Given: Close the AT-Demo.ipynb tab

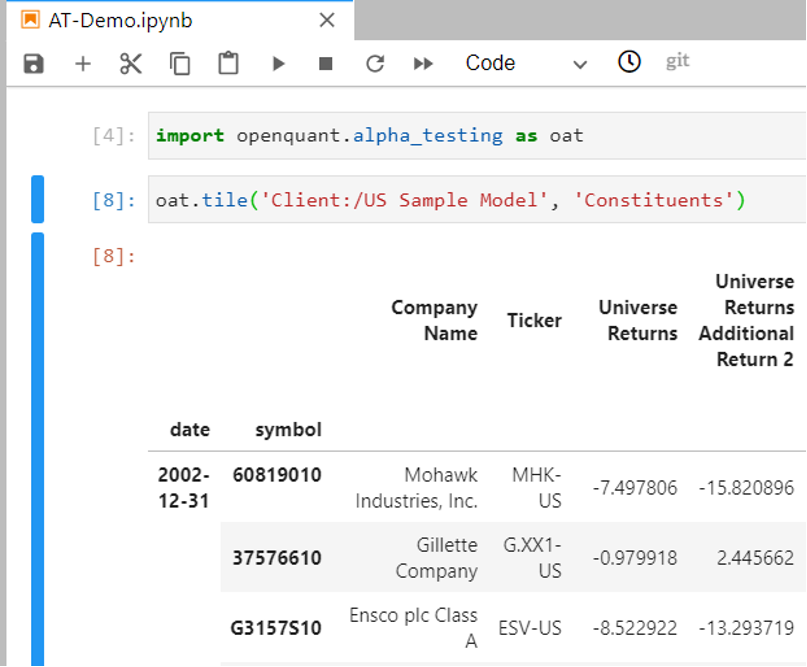Looking at the screenshot, I should point(327,21).
